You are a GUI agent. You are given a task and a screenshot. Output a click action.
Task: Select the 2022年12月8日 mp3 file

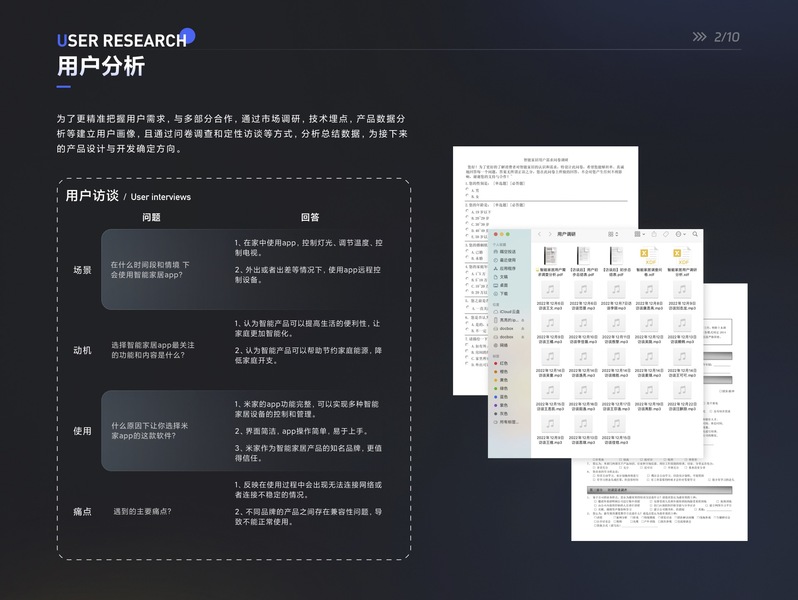pyautogui.click(x=649, y=296)
